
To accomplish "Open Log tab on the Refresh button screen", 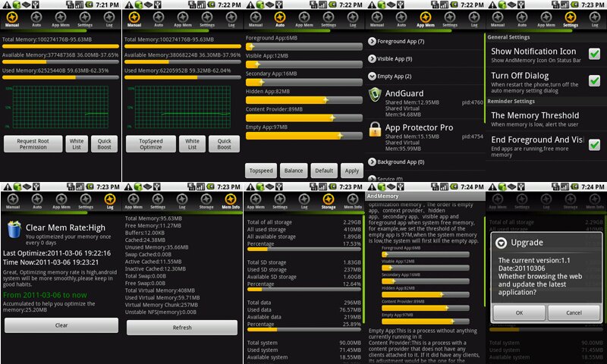I will [x=182, y=202].
